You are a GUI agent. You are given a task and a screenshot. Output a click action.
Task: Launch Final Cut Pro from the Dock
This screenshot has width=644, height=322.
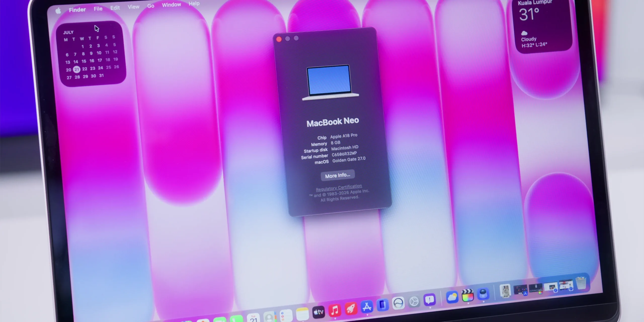click(468, 295)
